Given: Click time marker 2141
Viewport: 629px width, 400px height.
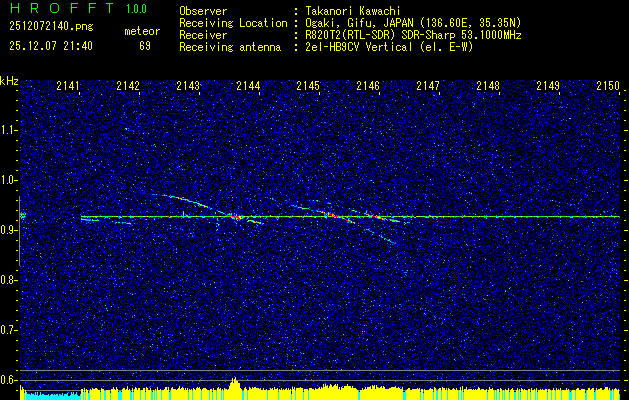Looking at the screenshot, I should click(x=68, y=86).
